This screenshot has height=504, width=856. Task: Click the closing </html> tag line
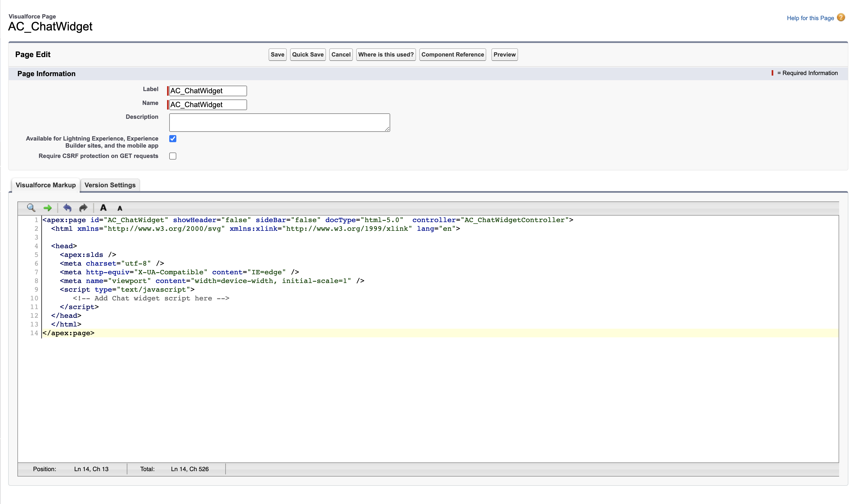coord(66,324)
